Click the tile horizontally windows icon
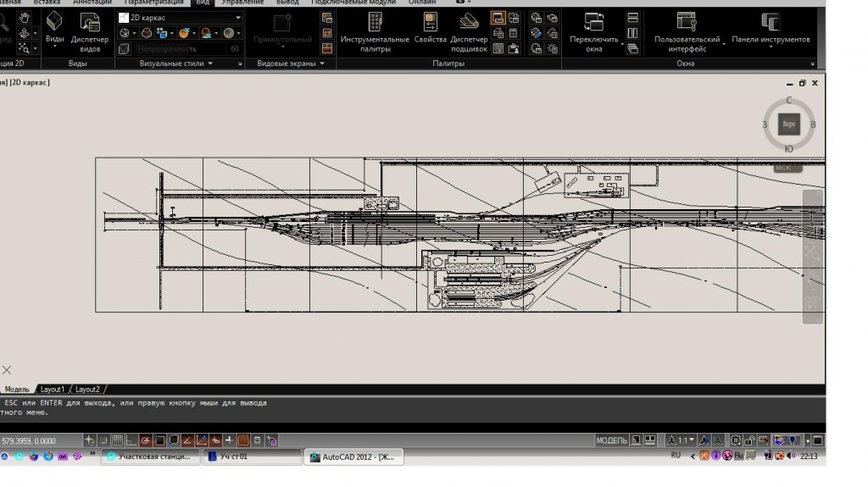The height and width of the screenshot is (487, 868). 632,18
